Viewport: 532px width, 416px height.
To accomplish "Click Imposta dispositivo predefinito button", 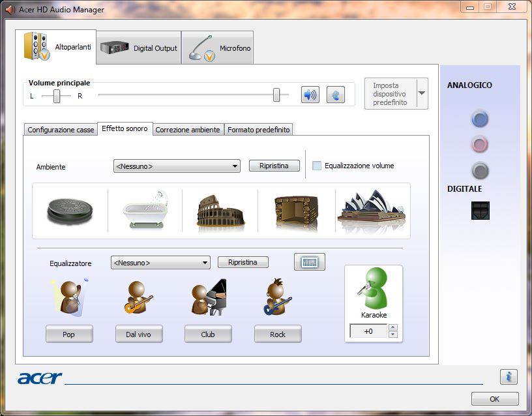I will [391, 94].
